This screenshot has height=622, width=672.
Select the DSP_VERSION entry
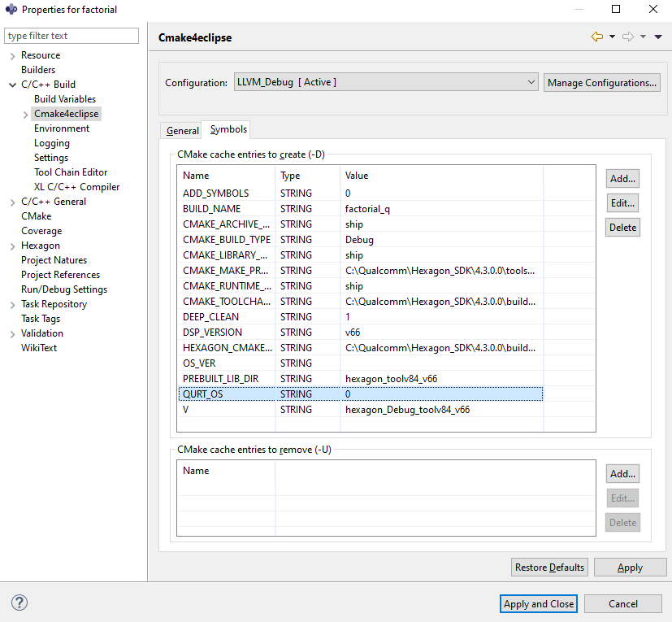361,332
